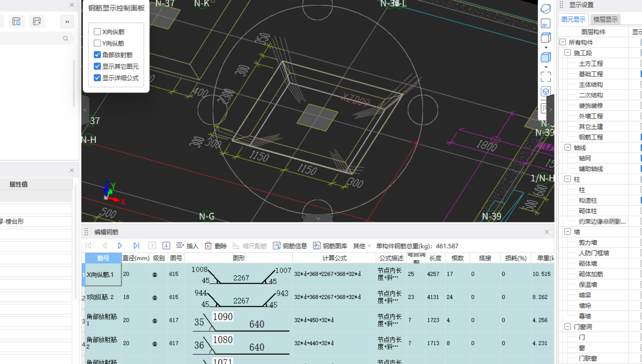Switch to 楼层显示 tab

point(605,19)
